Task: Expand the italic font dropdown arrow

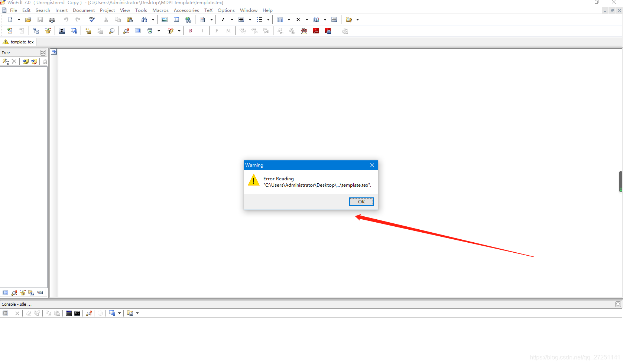Action: [232, 20]
